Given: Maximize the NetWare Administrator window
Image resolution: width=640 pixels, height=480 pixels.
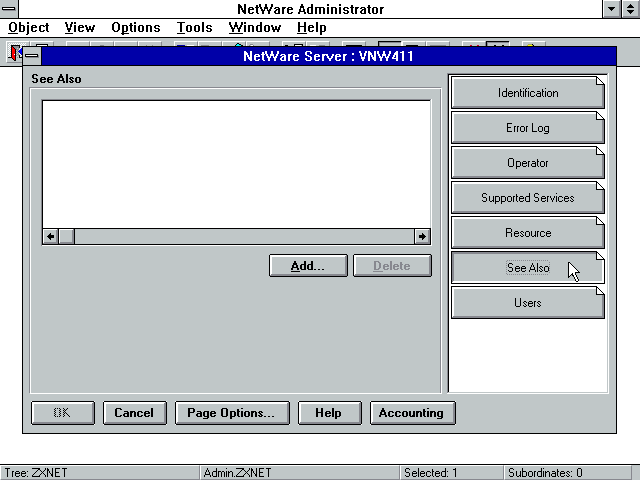Looking at the screenshot, I should (631, 9).
